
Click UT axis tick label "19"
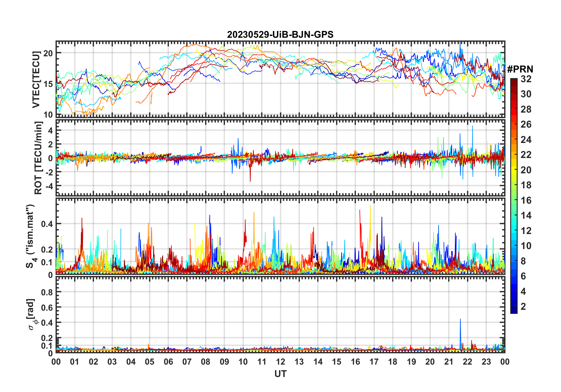pyautogui.click(x=411, y=362)
